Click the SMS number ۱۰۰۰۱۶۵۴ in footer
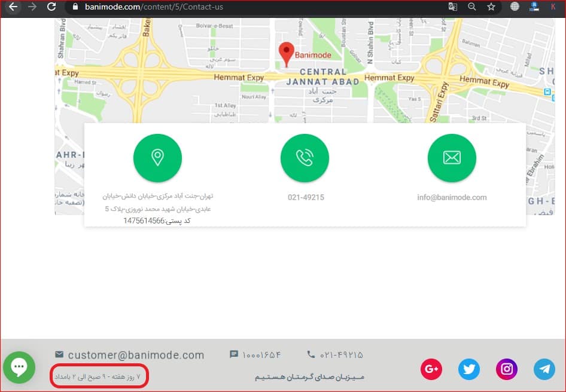Screen dimensions: 566x392 tap(261, 355)
